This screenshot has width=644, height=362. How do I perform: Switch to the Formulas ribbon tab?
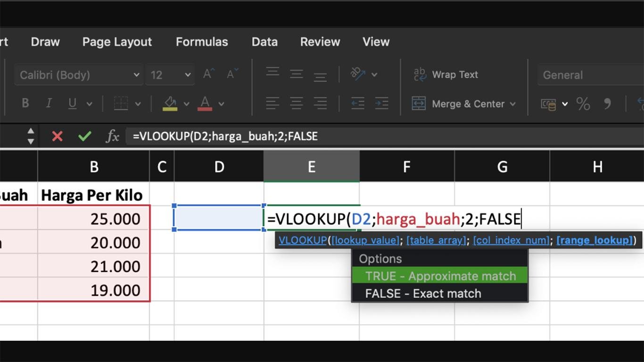[x=202, y=41]
